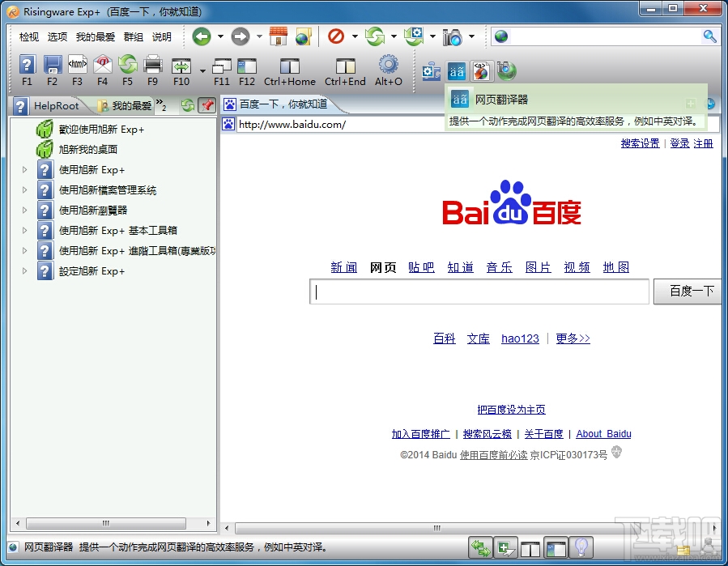
Task: Click the blue gear toolbox icon
Action: tap(431, 71)
